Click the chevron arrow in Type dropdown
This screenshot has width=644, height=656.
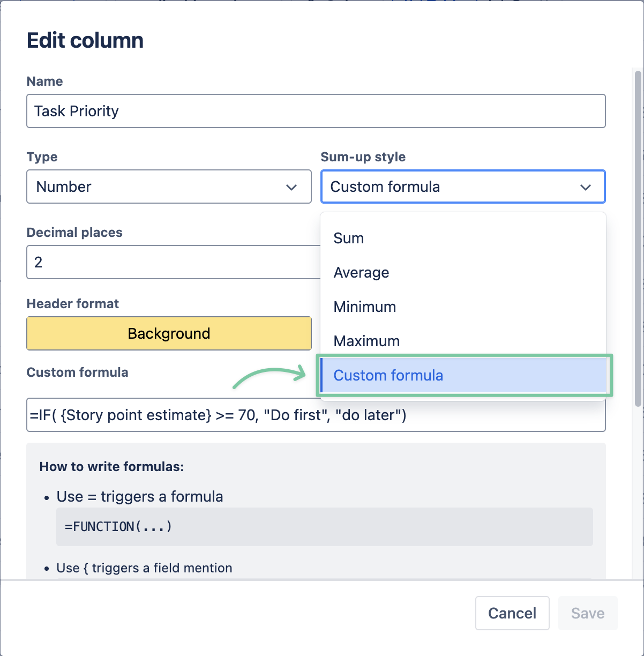[291, 187]
